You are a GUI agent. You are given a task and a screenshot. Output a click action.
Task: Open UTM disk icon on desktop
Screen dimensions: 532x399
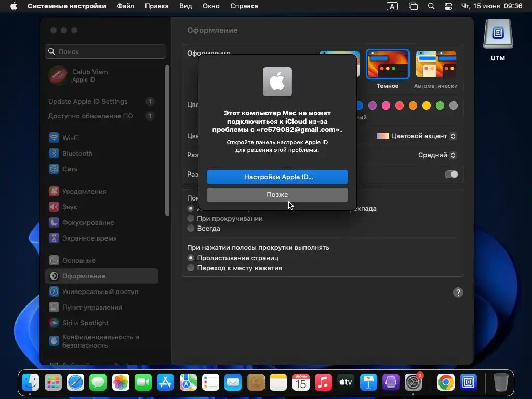498,34
